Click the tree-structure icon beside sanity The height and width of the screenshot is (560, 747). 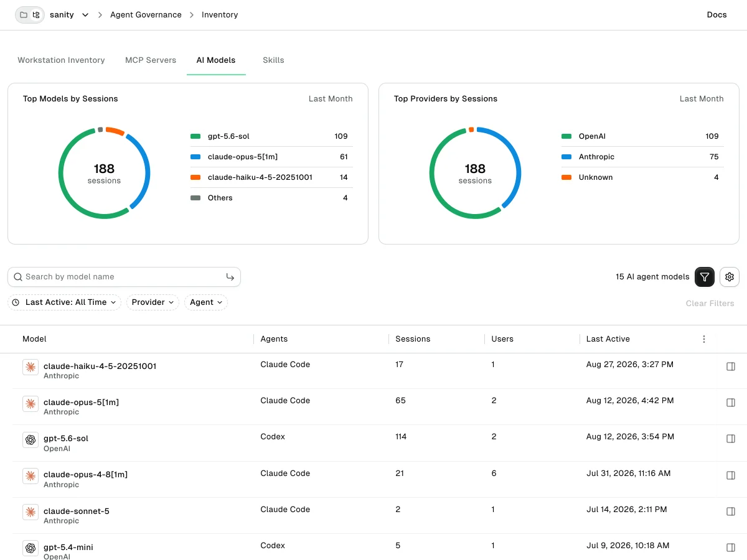[x=36, y=15]
